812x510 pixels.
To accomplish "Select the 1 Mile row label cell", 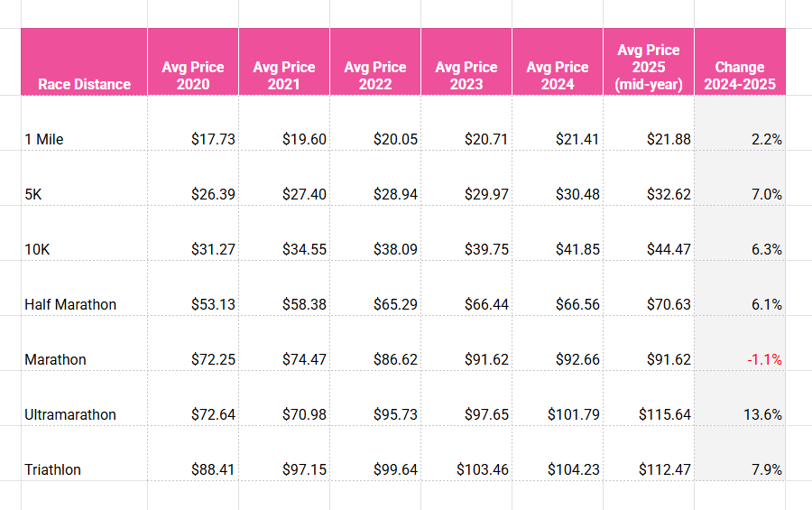I will pyautogui.click(x=85, y=123).
